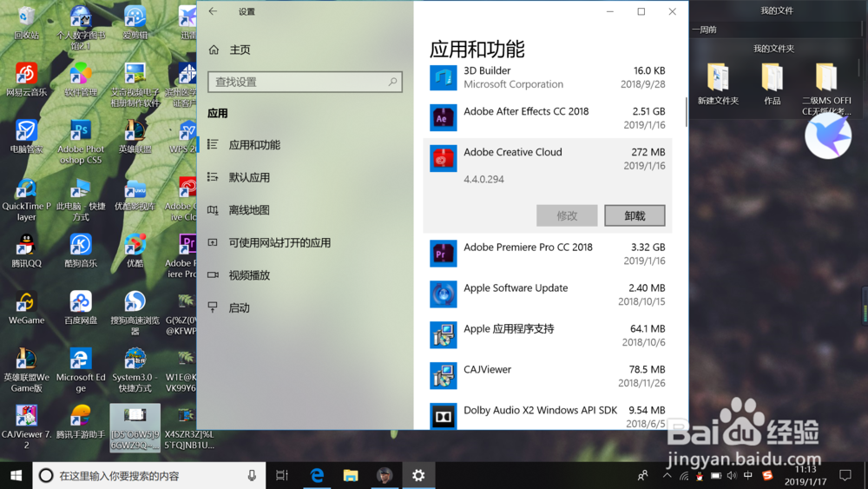Select the QuickTime Player desktop icon
The height and width of the screenshot is (489, 868).
coord(26,200)
